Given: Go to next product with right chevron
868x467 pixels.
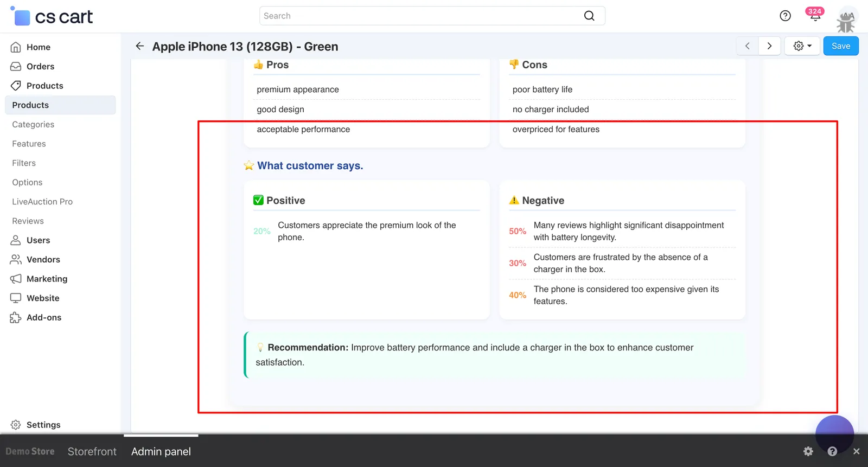Looking at the screenshot, I should coord(769,46).
